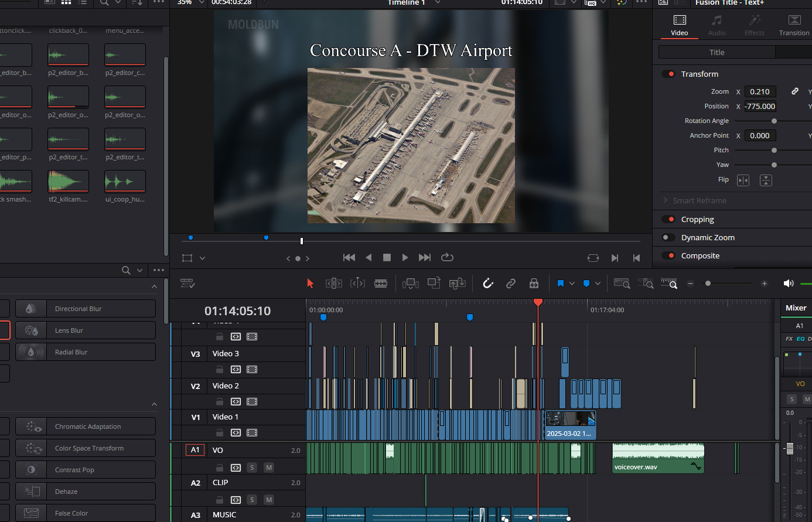Play the timeline in reverse
Viewport: 812px width, 522px height.
[369, 257]
